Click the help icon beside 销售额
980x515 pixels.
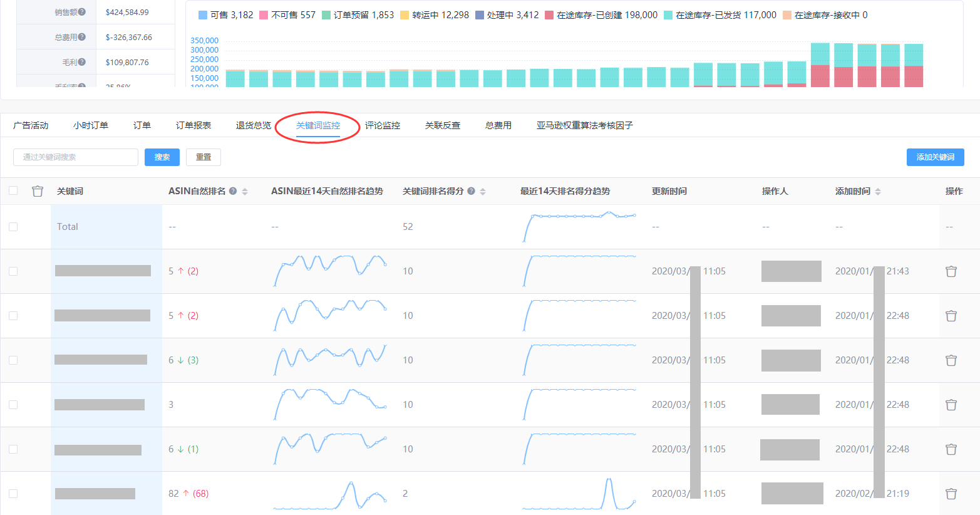pyautogui.click(x=82, y=12)
